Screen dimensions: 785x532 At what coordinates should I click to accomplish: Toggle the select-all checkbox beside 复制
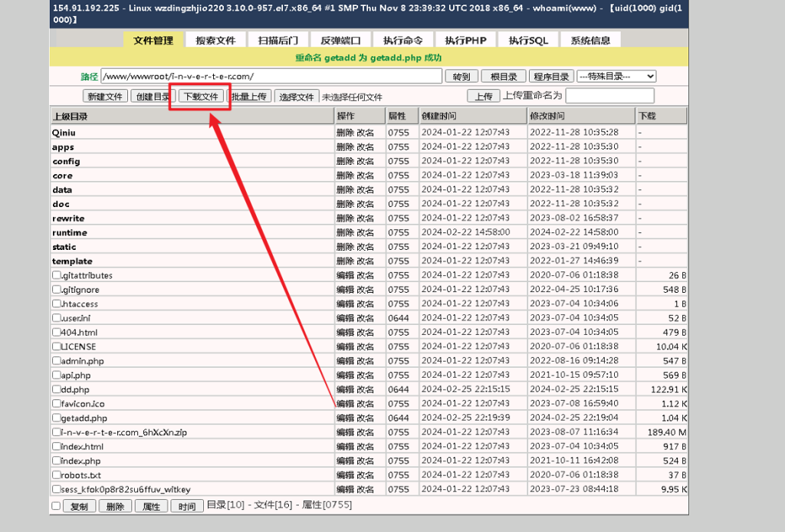coord(55,506)
